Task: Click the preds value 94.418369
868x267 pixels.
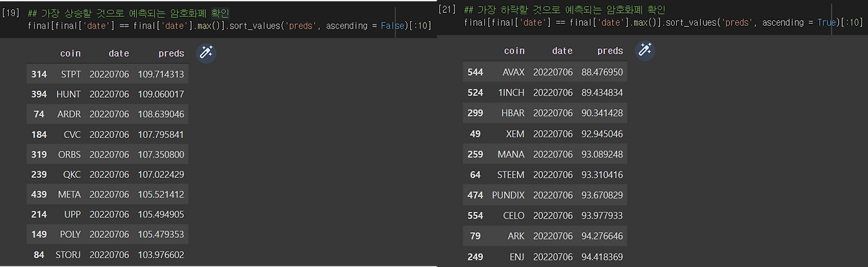Action: (x=602, y=257)
